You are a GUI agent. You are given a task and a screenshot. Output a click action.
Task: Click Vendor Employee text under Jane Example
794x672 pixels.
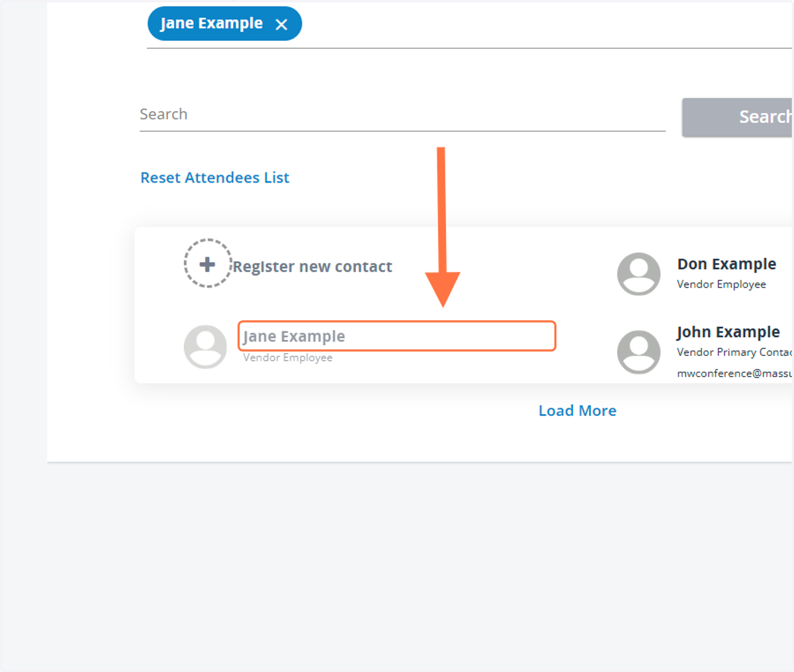click(288, 357)
